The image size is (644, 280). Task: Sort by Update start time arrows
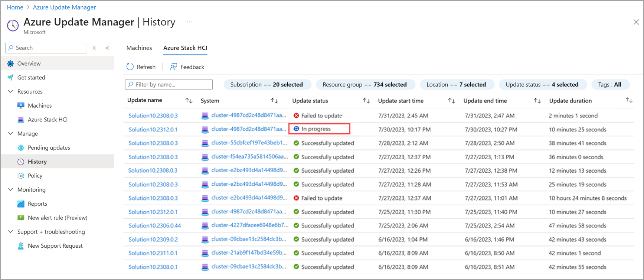(x=451, y=101)
